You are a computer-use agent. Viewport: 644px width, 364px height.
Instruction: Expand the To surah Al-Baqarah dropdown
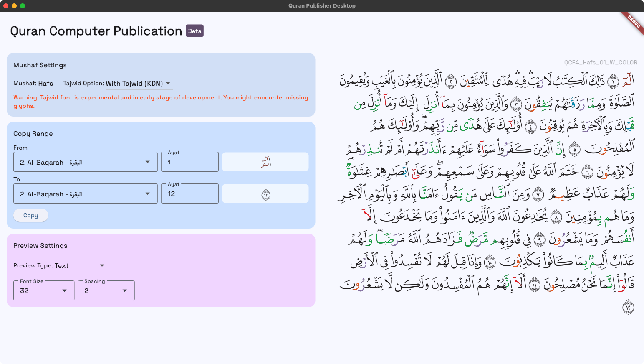tap(85, 194)
